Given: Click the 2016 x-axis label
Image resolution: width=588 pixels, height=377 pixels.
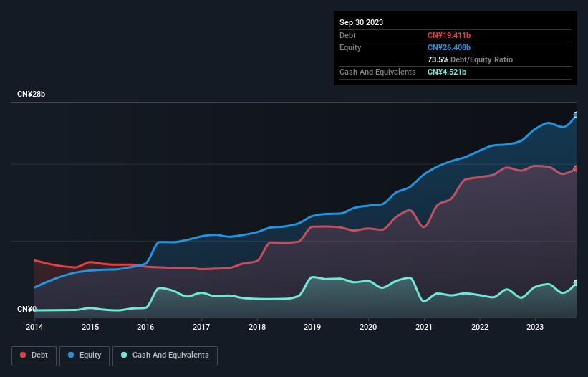Looking at the screenshot, I should coord(145,327).
